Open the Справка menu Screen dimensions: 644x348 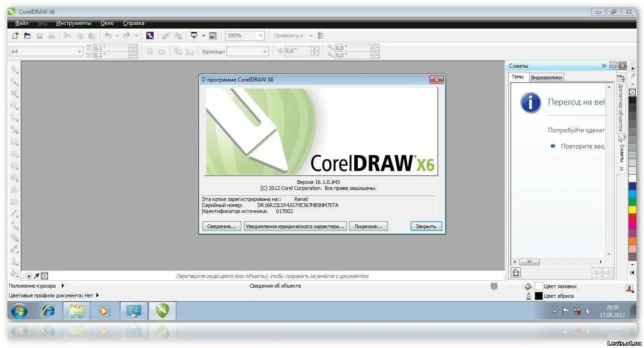click(134, 23)
